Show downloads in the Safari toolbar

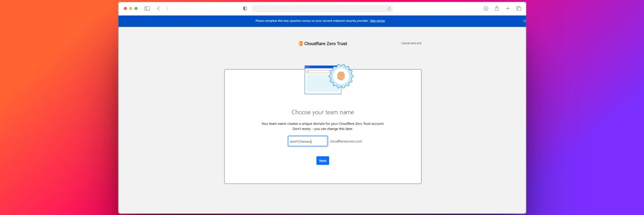click(x=486, y=9)
